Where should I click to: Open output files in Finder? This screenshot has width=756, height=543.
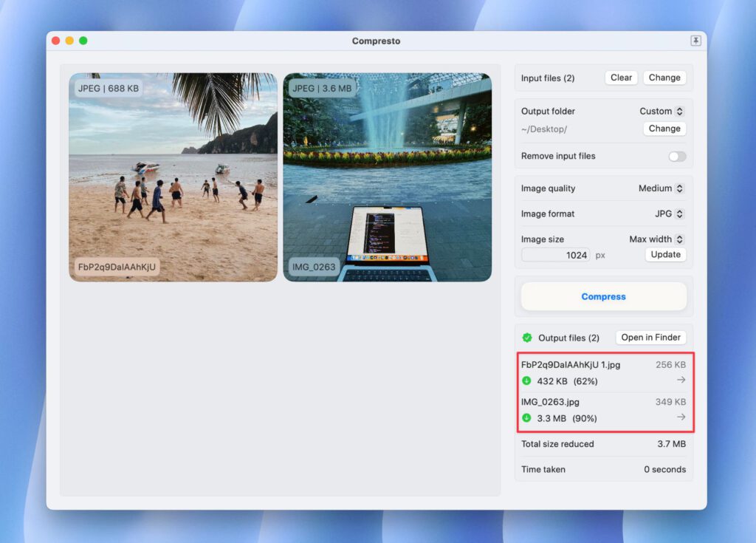(x=650, y=338)
